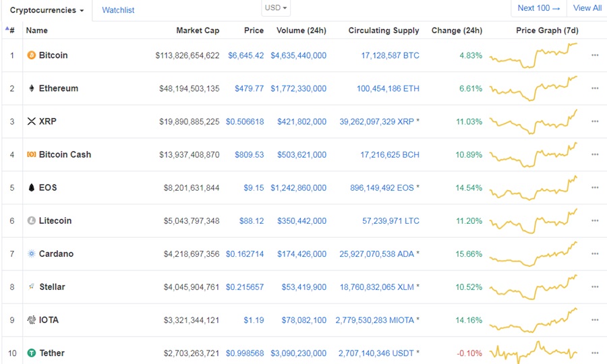Viewport: 607px width, 364px height.
Task: Click the Cardano dotted logo icon
Action: [x=31, y=253]
